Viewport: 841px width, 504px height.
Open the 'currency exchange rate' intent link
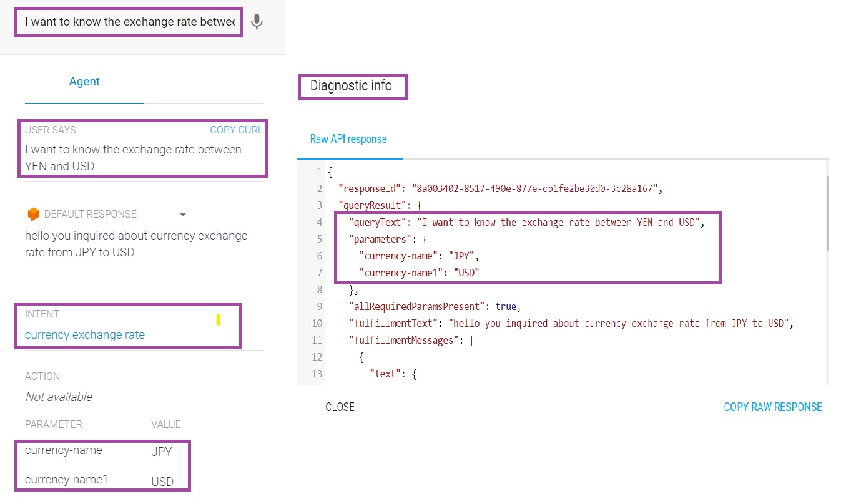85,335
